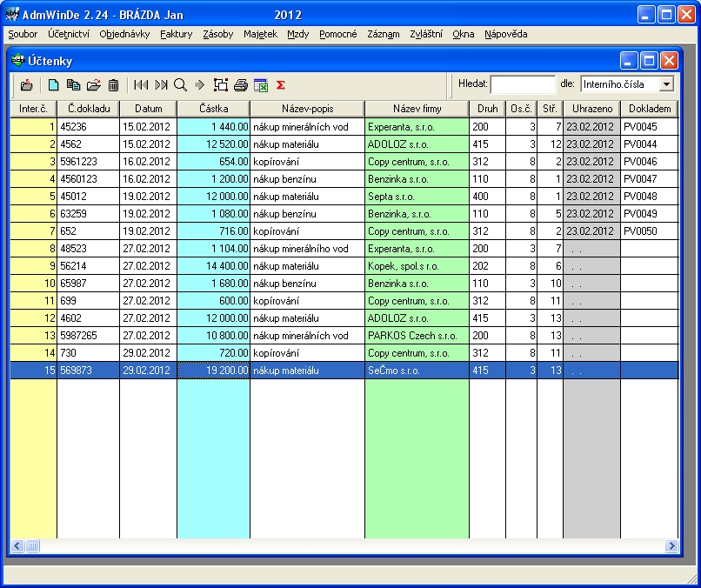This screenshot has width=701, height=588.
Task: Select document number 5961223 cell
Action: pyautogui.click(x=89, y=162)
